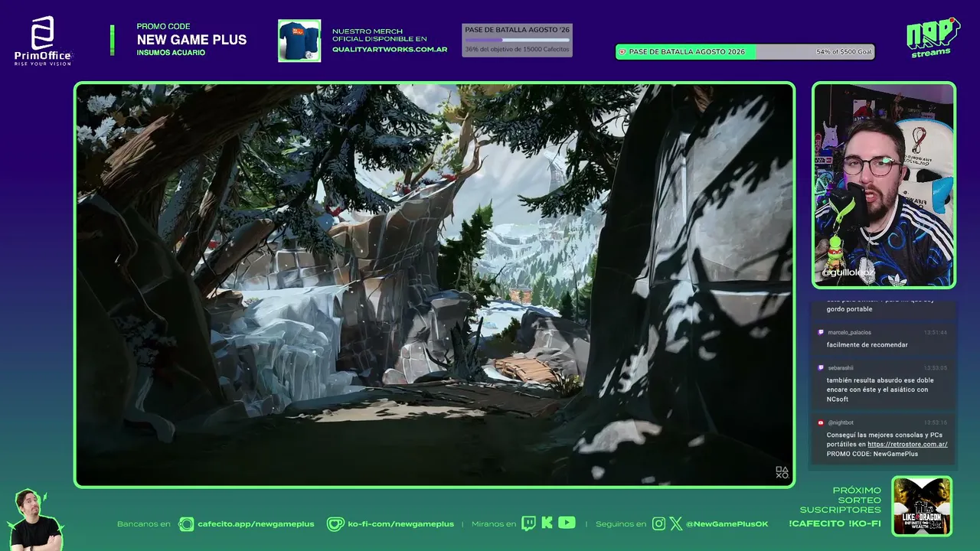Click the Twitch badge beside sebarashii

(821, 368)
